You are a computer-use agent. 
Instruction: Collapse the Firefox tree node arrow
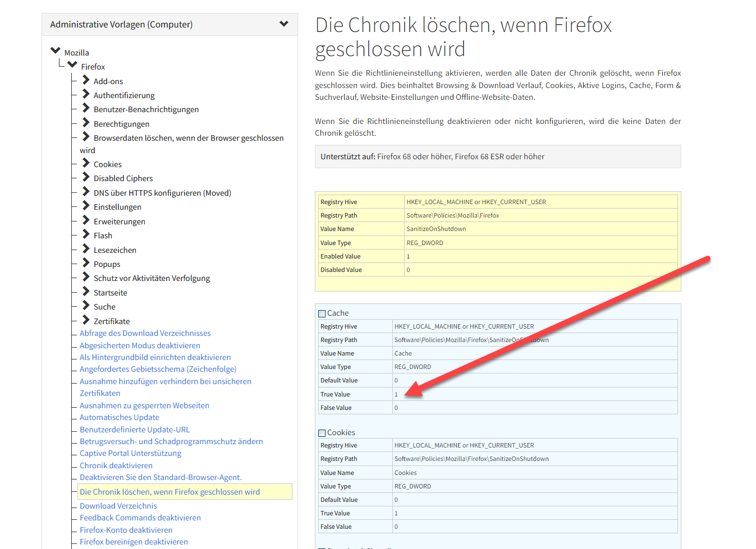(x=72, y=65)
